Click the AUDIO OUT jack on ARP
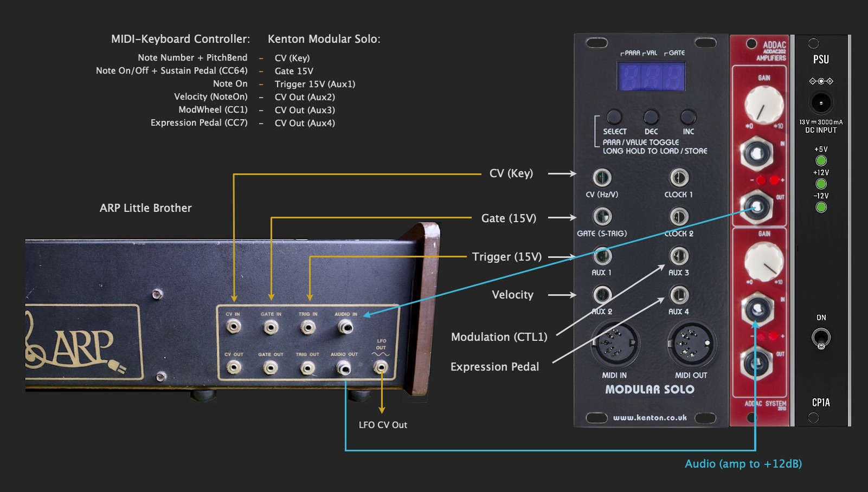The image size is (868, 492). point(344,368)
